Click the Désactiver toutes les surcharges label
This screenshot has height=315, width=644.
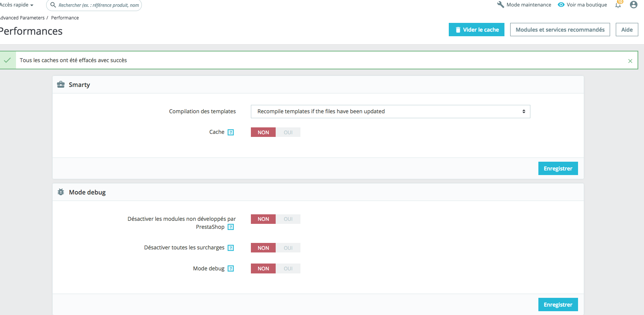(x=184, y=247)
